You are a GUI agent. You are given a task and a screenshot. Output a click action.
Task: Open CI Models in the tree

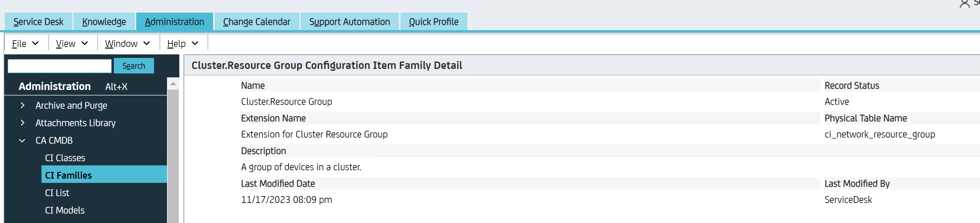coord(65,210)
